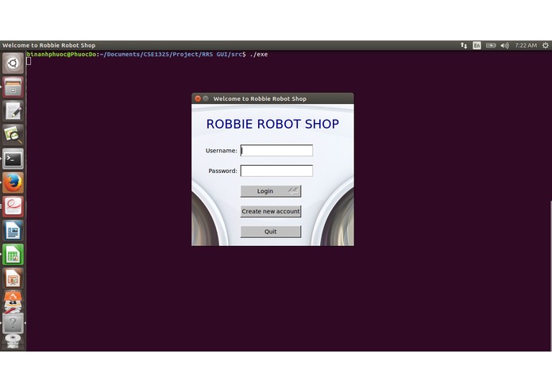Launch Firefox from the dock
Screen dimensions: 552x392
pyautogui.click(x=13, y=183)
